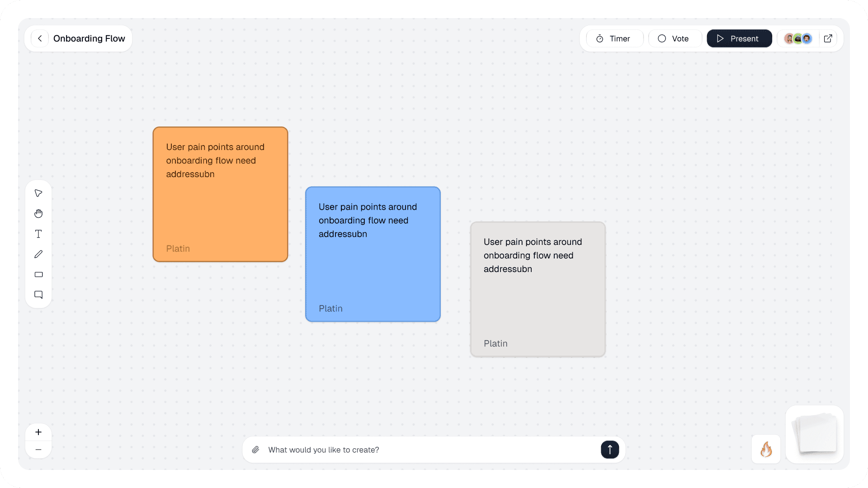Open the Vote option
Viewport: 868px width, 488px height.
click(x=674, y=38)
